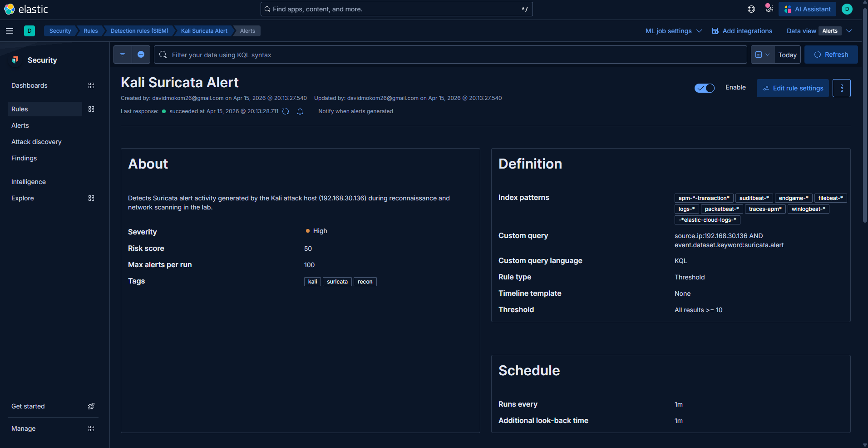Open Findings in the sidebar

click(24, 158)
